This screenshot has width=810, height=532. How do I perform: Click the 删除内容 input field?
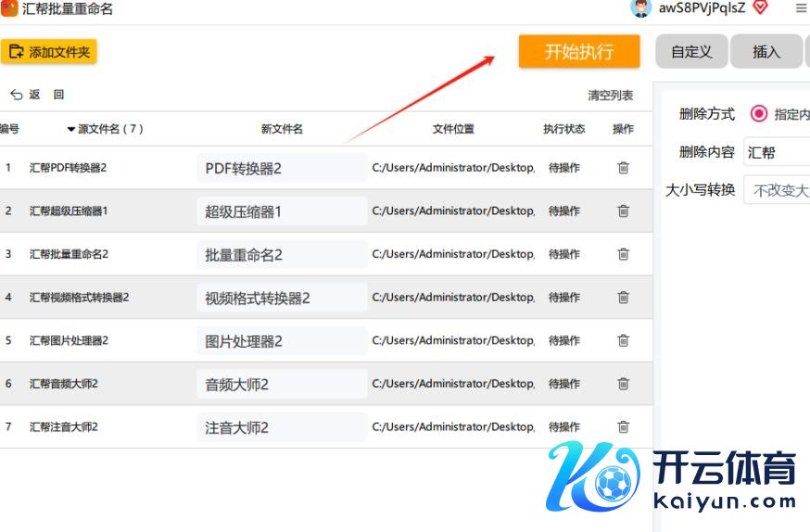778,152
